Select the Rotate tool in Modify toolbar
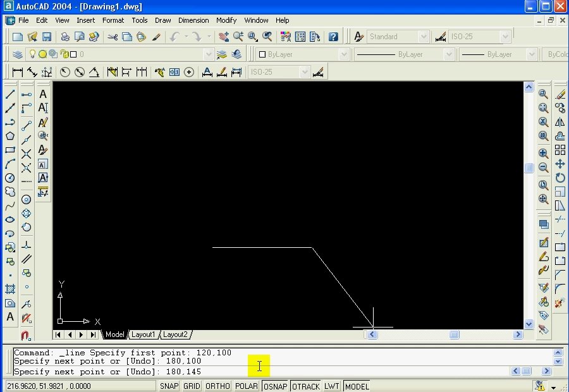The width and height of the screenshot is (569, 392). [560, 178]
